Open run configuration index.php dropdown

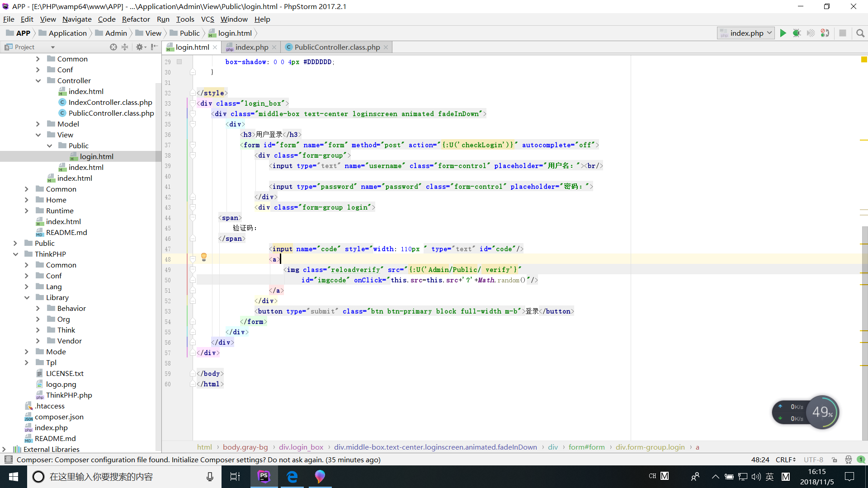click(746, 33)
